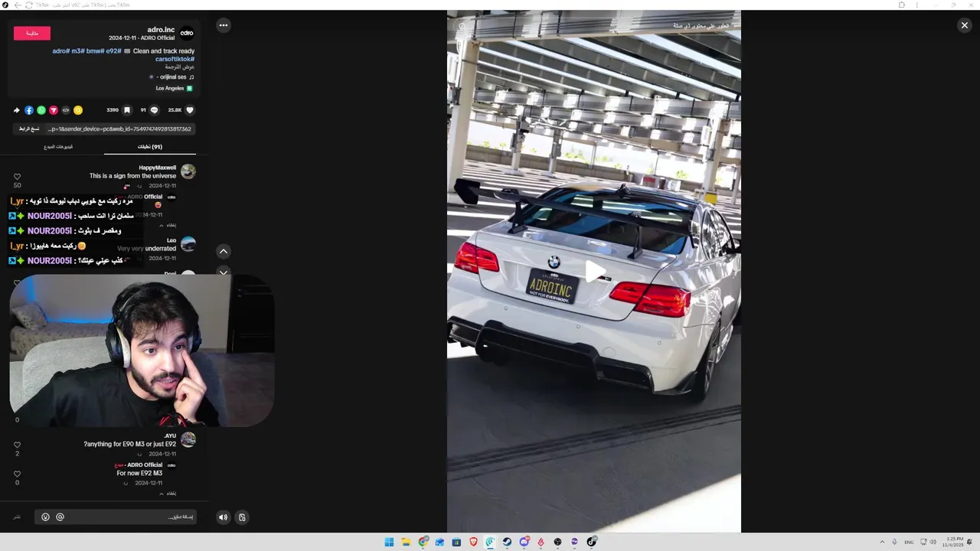Click the video URL text field
The image size is (980, 551).
[119, 129]
